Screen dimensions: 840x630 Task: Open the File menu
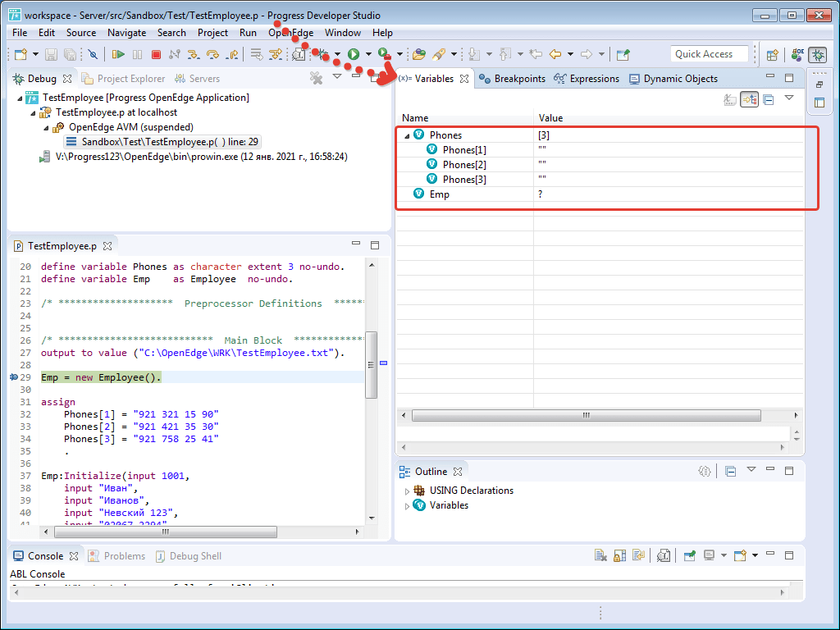(20, 33)
